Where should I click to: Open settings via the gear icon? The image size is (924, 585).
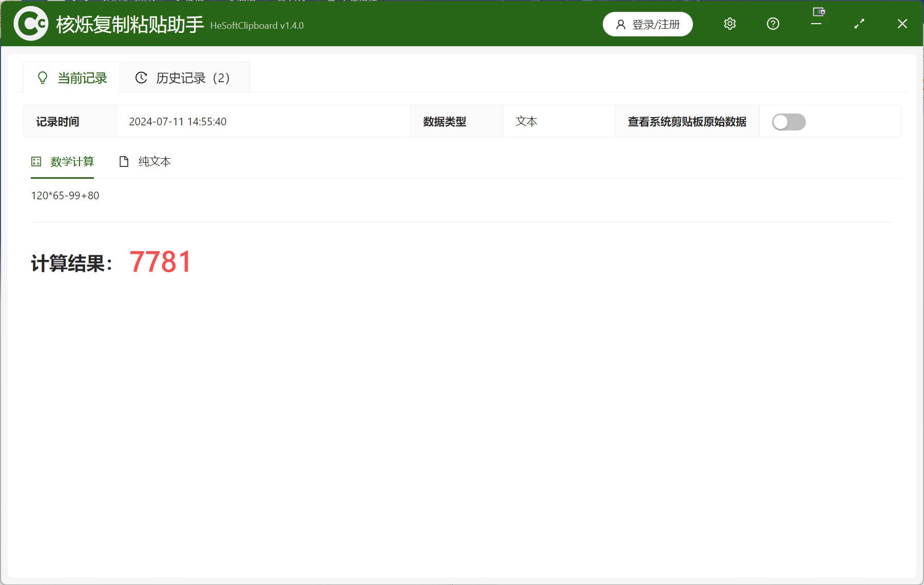(729, 24)
